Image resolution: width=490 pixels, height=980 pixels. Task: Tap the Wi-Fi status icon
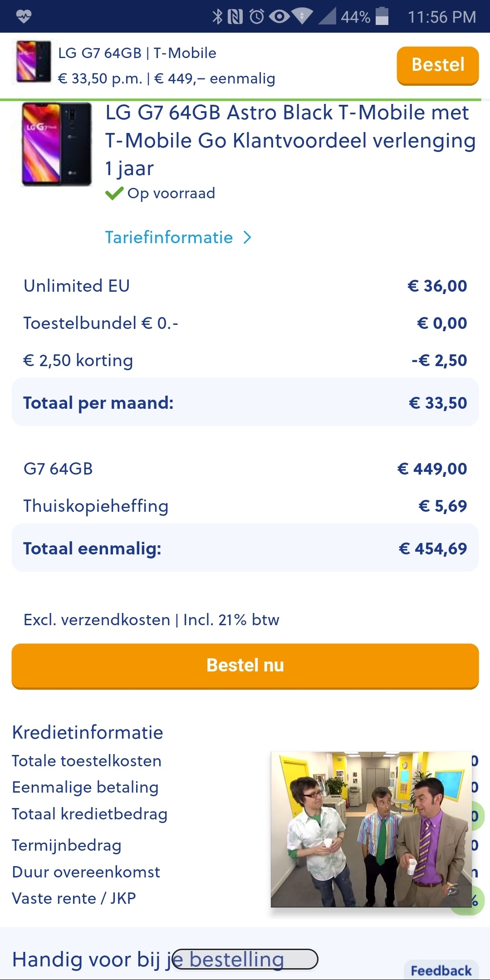(x=302, y=17)
